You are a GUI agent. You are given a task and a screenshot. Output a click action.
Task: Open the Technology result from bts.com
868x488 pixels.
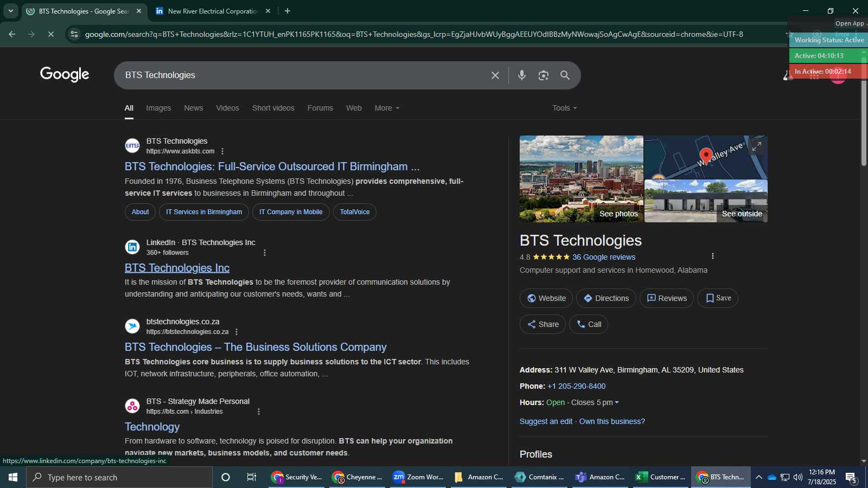click(152, 427)
